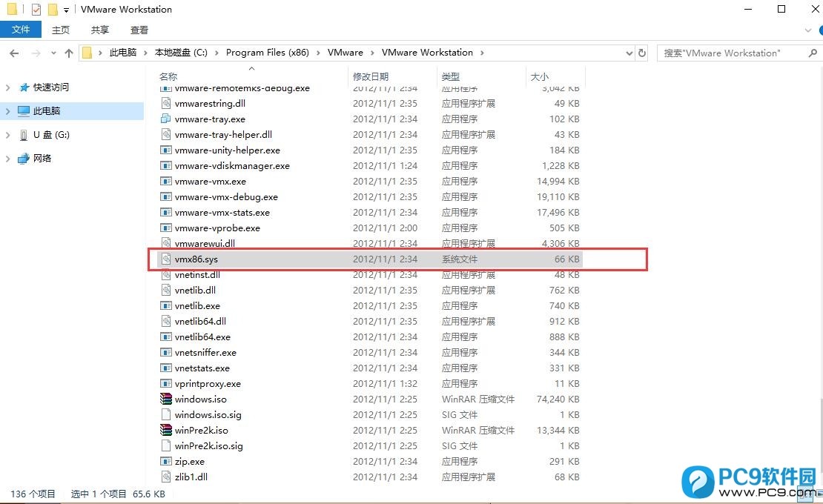
Task: Go up one folder level arrow
Action: 69,53
